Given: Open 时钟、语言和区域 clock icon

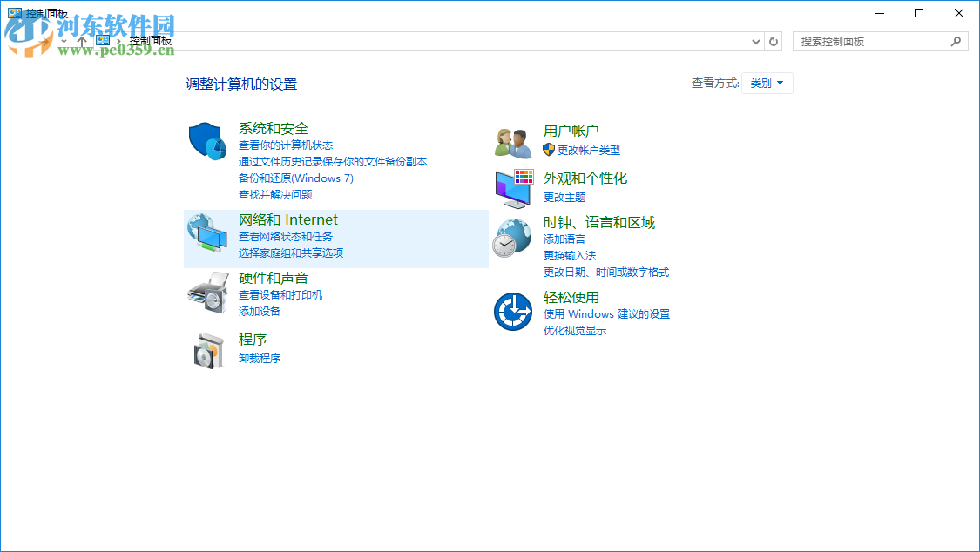Looking at the screenshot, I should point(512,236).
